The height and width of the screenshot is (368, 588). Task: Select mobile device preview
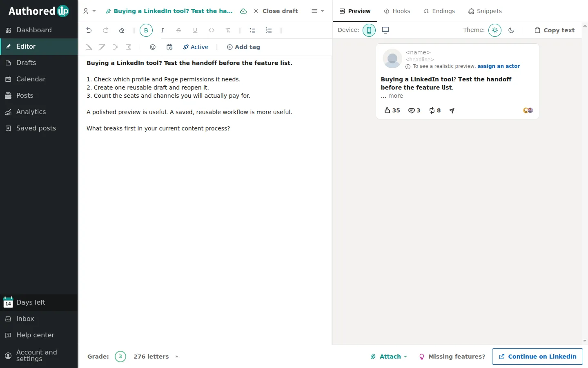369,30
